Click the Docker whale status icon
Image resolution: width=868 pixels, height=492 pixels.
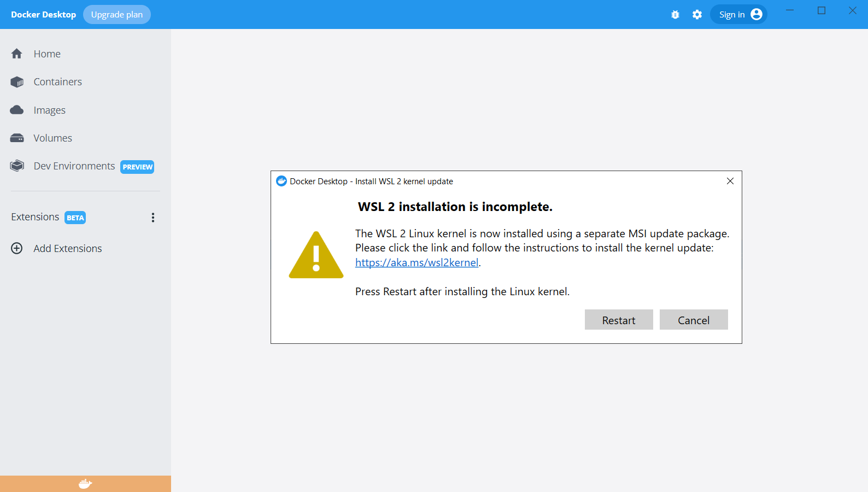pyautogui.click(x=85, y=484)
